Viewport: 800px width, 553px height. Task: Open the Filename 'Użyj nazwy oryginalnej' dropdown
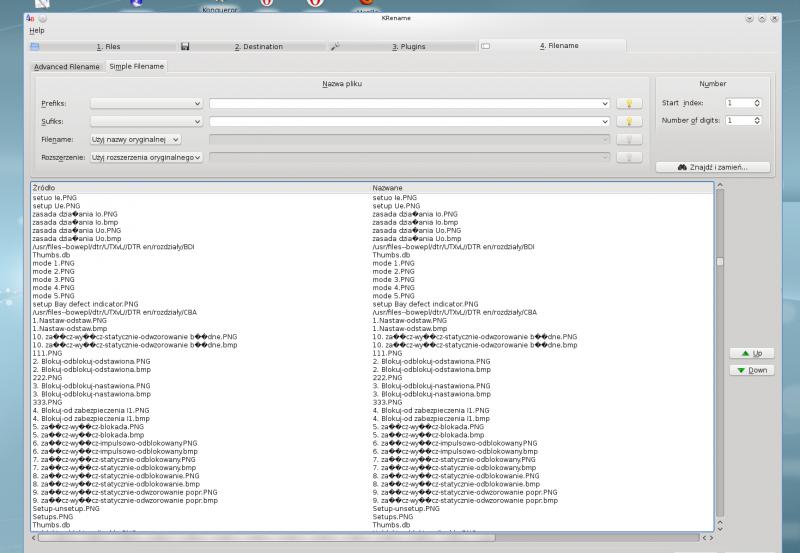(x=135, y=139)
